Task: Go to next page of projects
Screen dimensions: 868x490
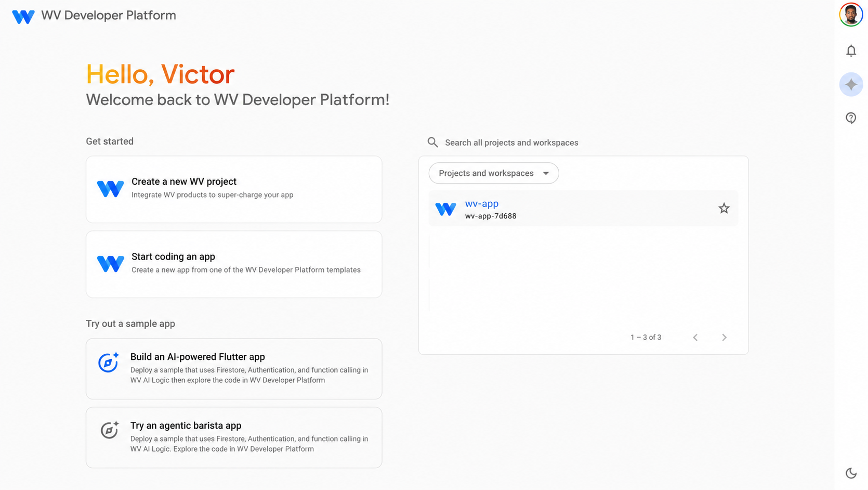Action: click(724, 338)
